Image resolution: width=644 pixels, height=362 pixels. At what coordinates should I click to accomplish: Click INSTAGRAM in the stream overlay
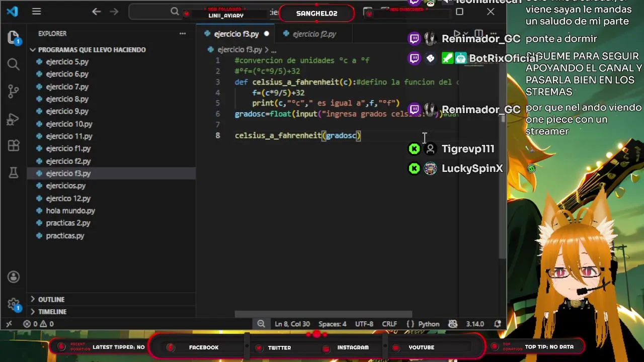[x=353, y=347]
